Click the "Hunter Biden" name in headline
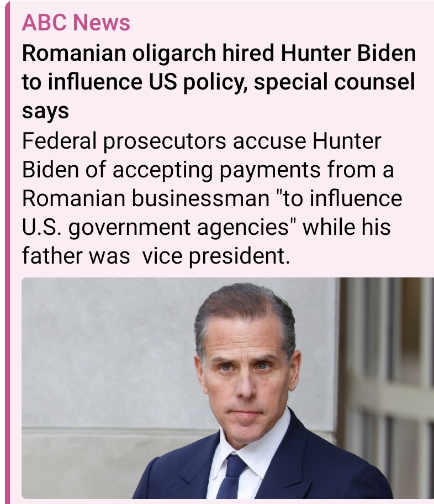434x504 pixels. coord(348,53)
